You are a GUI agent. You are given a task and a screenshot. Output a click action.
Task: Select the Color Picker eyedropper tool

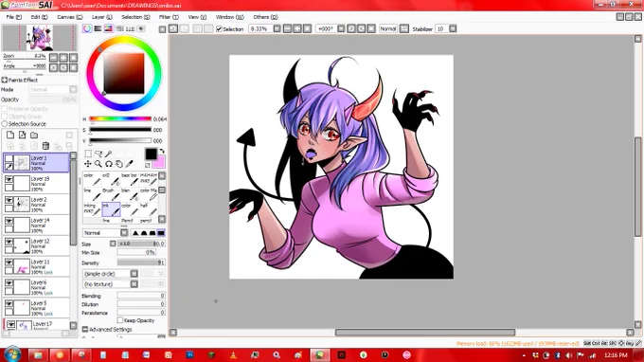[129, 164]
